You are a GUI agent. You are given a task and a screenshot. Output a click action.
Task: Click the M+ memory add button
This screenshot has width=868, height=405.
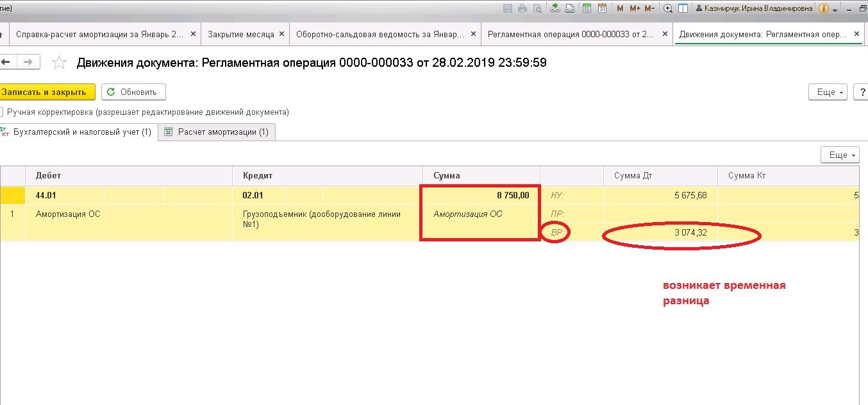635,8
